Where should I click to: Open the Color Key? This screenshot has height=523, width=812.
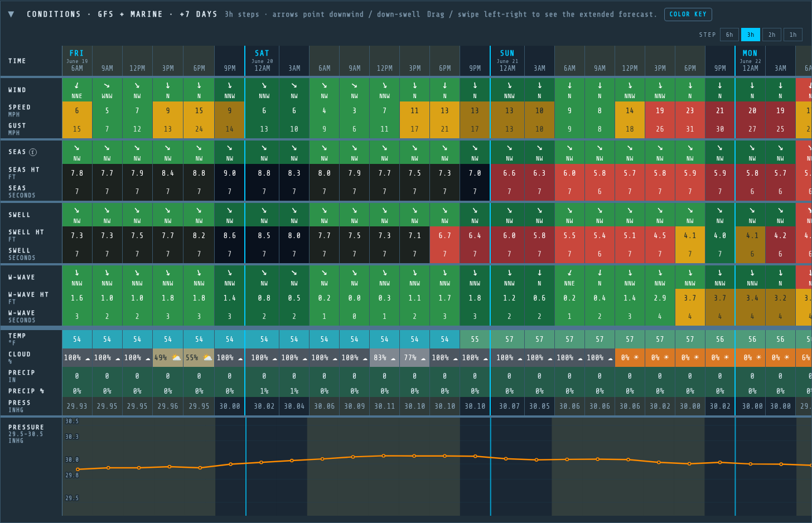[x=688, y=14]
